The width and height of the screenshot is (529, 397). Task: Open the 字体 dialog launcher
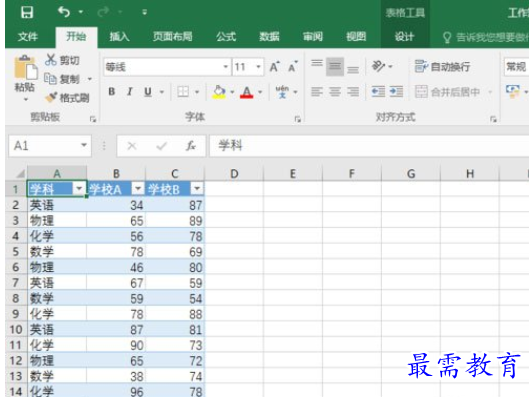298,119
